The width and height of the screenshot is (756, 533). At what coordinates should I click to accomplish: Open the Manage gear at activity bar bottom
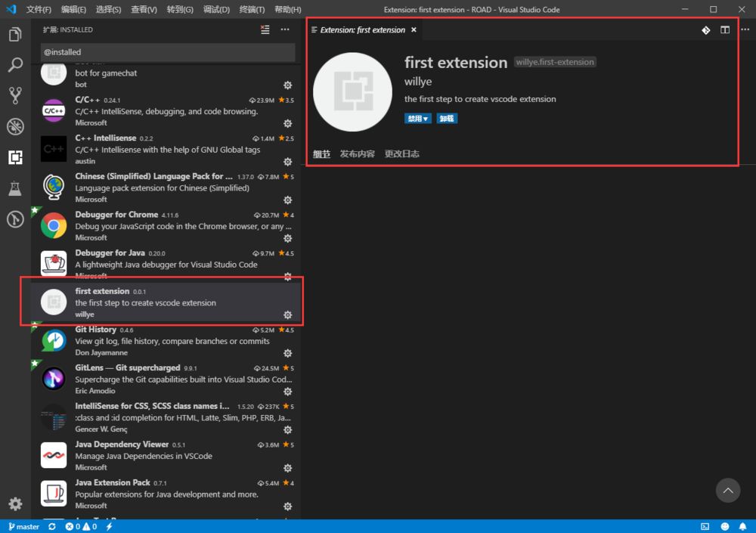tap(15, 504)
